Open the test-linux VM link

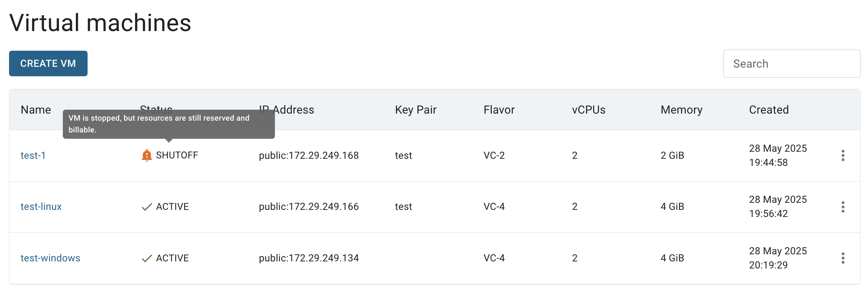[41, 207]
